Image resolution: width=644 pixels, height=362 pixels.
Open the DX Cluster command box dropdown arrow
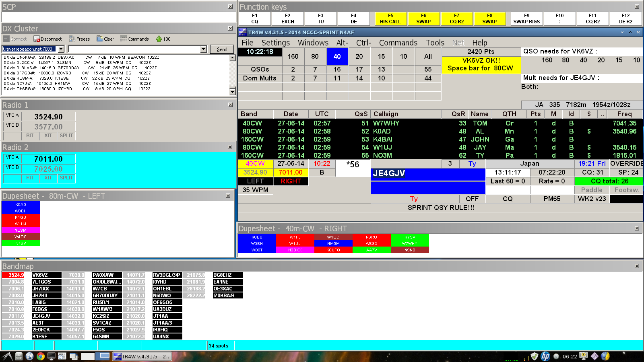pos(204,49)
